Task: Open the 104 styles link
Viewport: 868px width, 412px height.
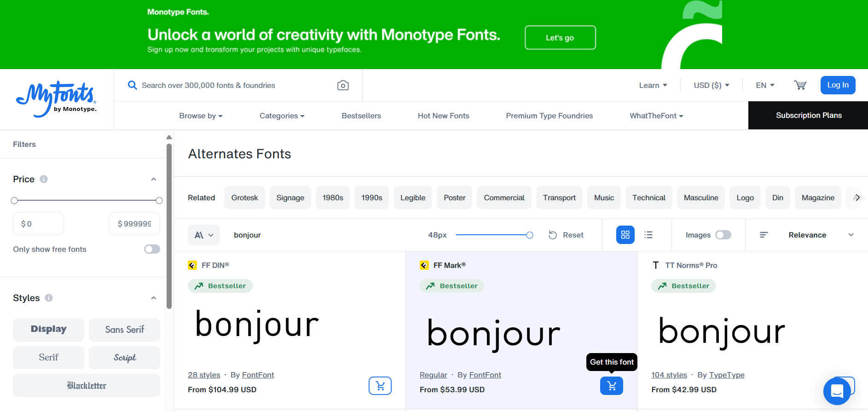Action: tap(669, 375)
